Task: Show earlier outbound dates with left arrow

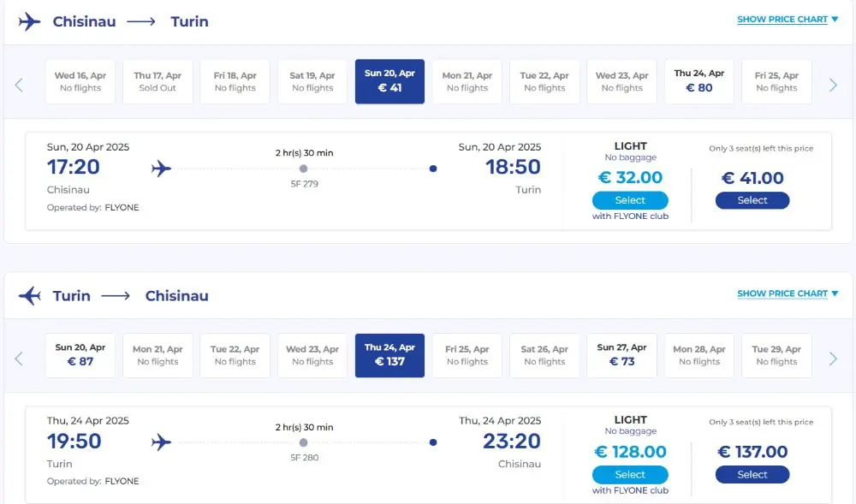Action: [x=19, y=85]
